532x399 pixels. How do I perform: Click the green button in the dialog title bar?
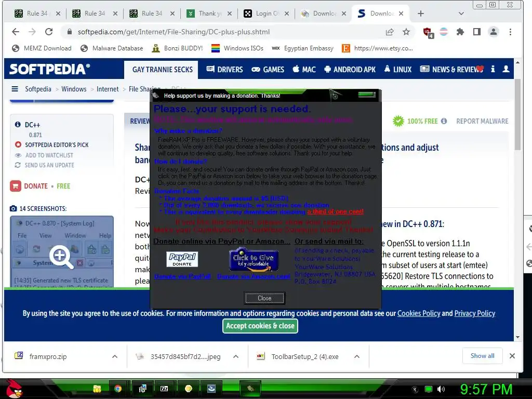click(367, 95)
